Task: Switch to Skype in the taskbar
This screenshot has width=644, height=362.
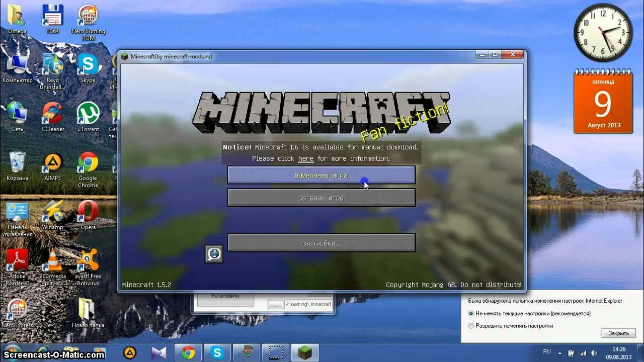Action: coord(217,352)
